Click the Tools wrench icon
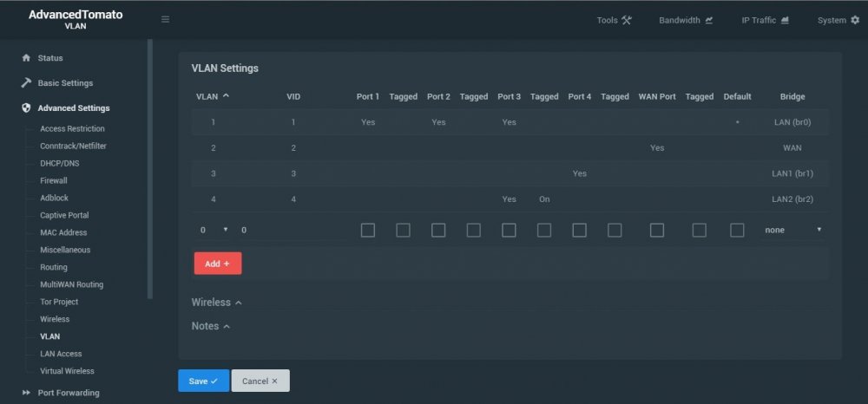 coord(626,20)
